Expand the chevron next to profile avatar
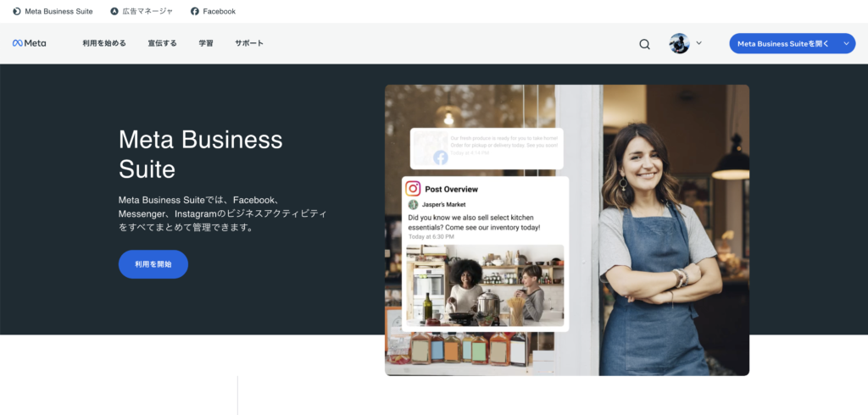 (699, 43)
